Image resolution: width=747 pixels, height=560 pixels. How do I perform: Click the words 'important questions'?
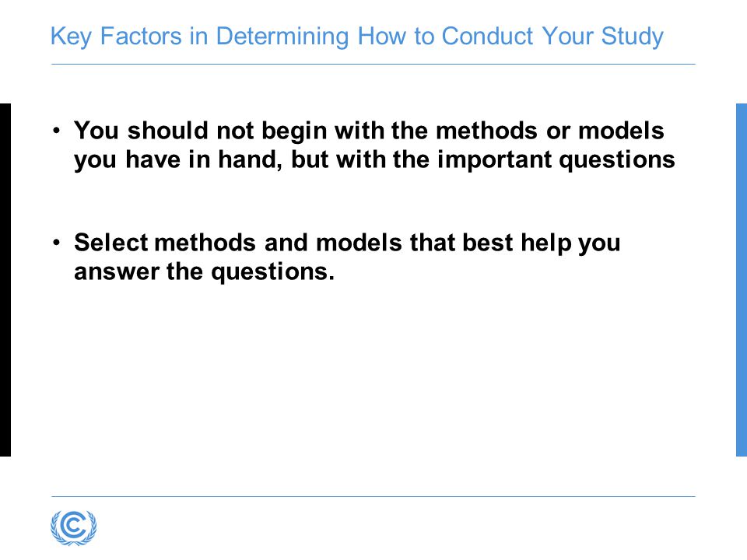click(556, 160)
